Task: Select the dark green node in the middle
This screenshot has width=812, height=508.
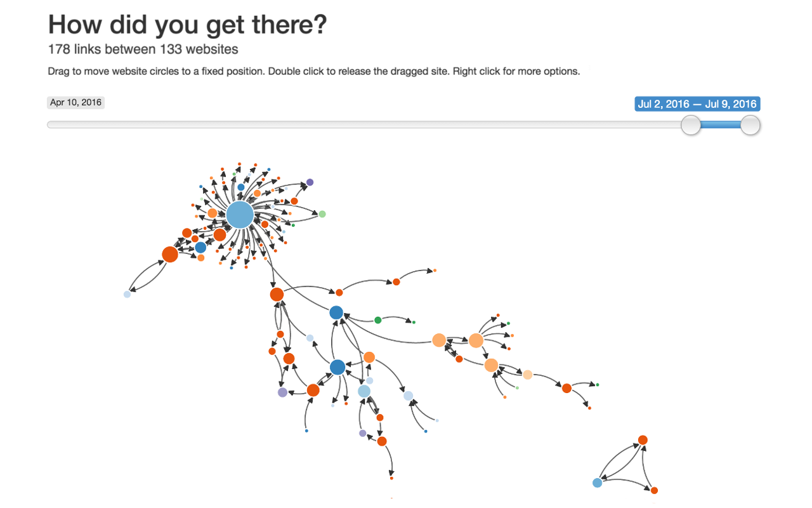Action: coord(377,320)
